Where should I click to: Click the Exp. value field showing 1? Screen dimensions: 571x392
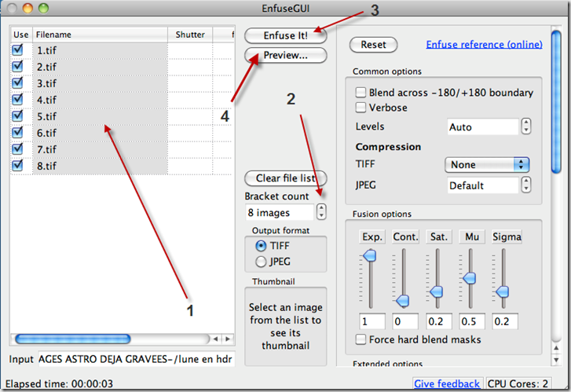coord(372,321)
